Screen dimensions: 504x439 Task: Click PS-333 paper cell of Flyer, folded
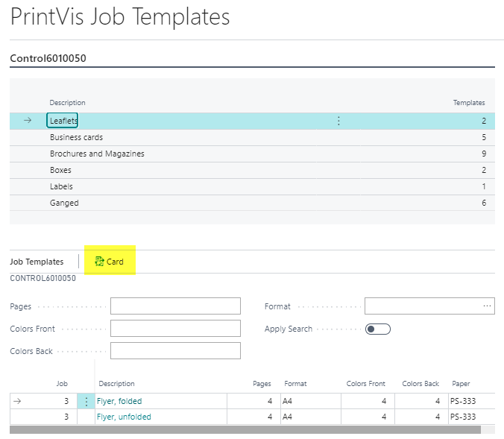[x=471, y=401]
